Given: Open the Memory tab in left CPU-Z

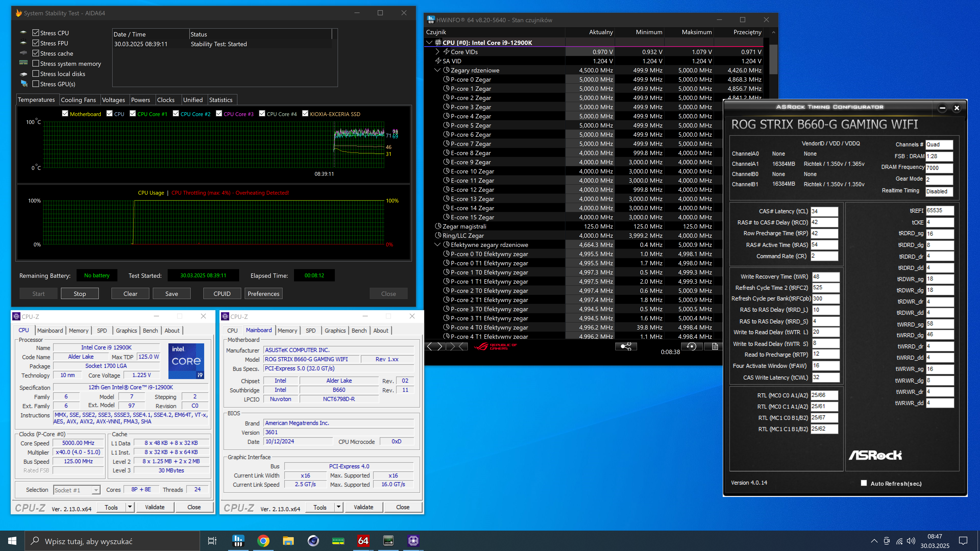Looking at the screenshot, I should (78, 330).
